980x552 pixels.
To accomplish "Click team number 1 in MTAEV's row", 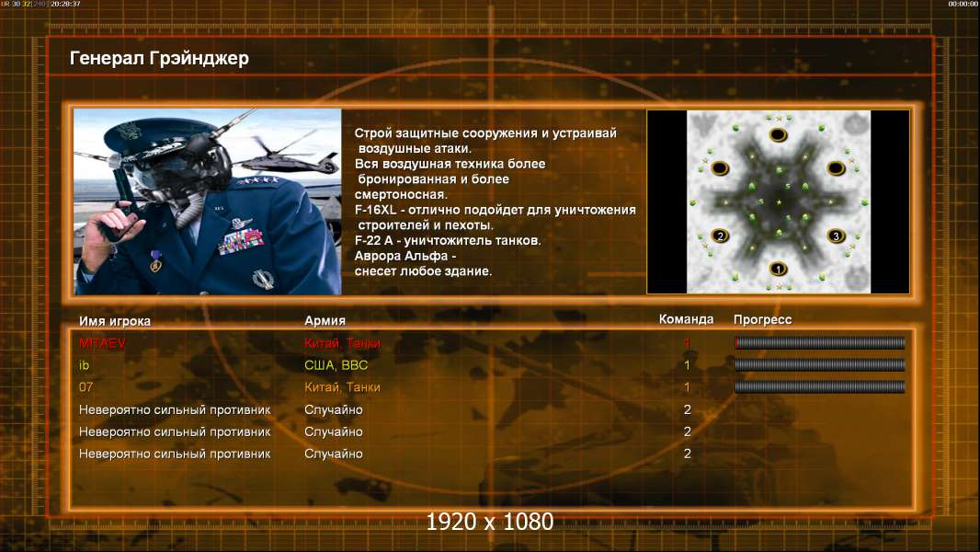I will pyautogui.click(x=687, y=343).
